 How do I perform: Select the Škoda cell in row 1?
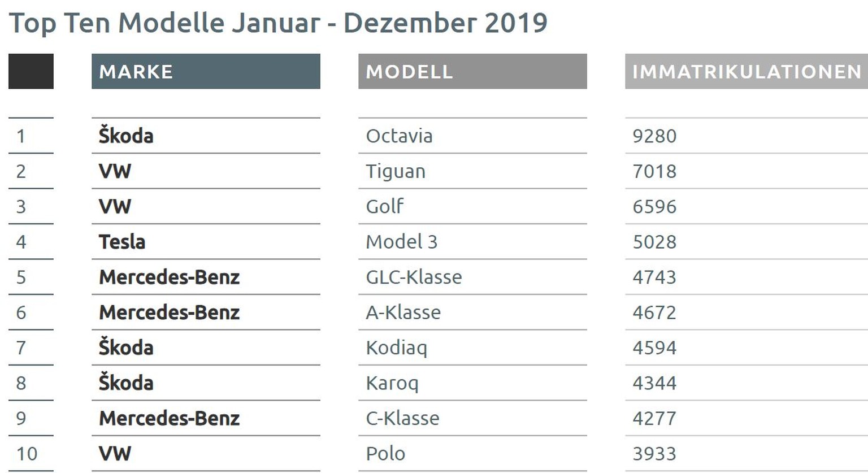[x=126, y=136]
